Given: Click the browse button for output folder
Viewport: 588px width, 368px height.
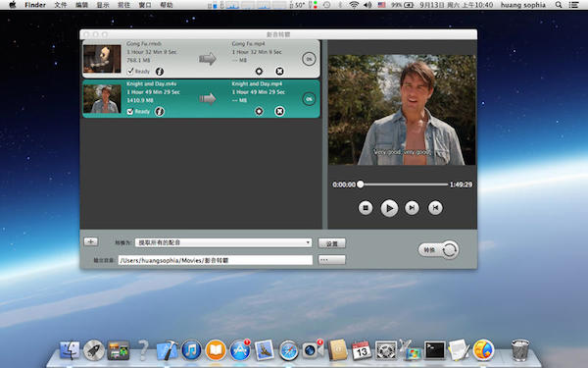Looking at the screenshot, I should 331,260.
